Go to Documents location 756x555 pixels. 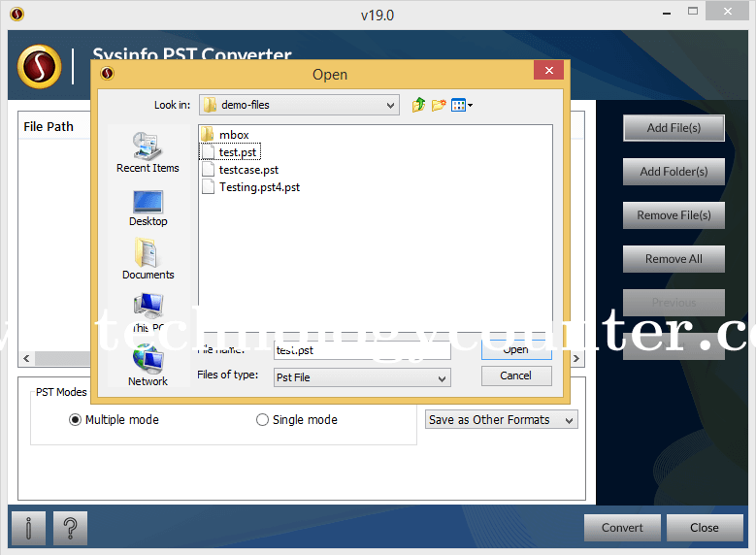point(148,259)
